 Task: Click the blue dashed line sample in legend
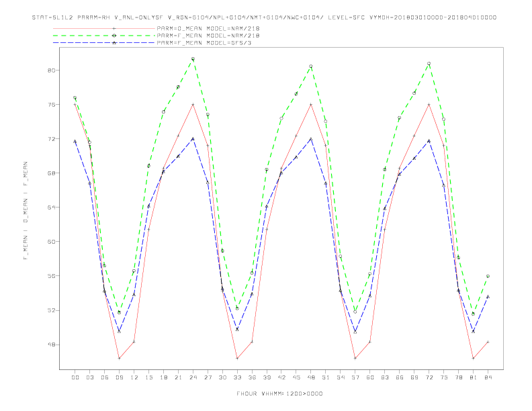point(104,43)
